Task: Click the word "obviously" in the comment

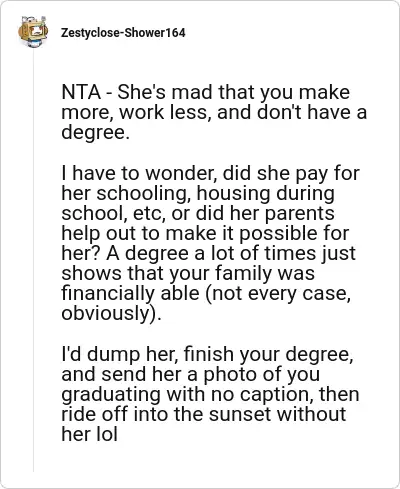Action: click(x=105, y=314)
